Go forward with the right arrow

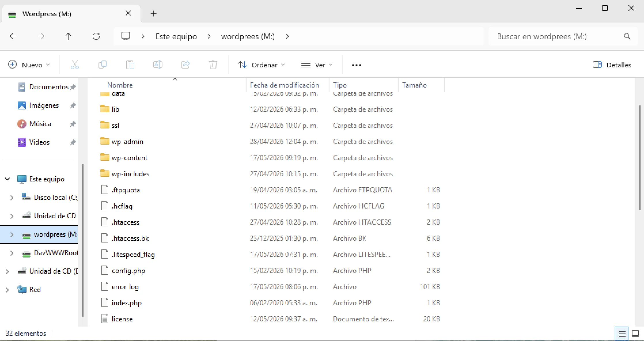[41, 36]
